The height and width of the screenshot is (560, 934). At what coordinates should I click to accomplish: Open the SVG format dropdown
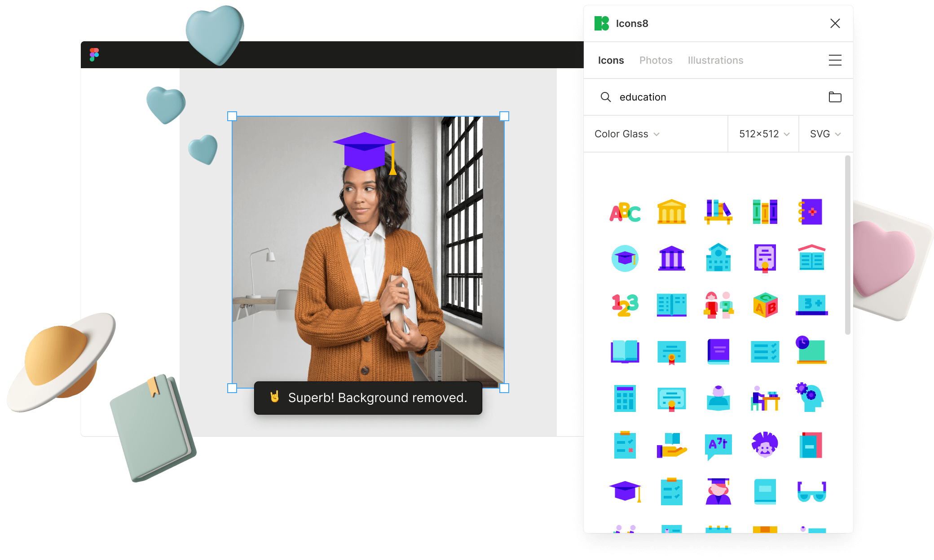pyautogui.click(x=822, y=134)
